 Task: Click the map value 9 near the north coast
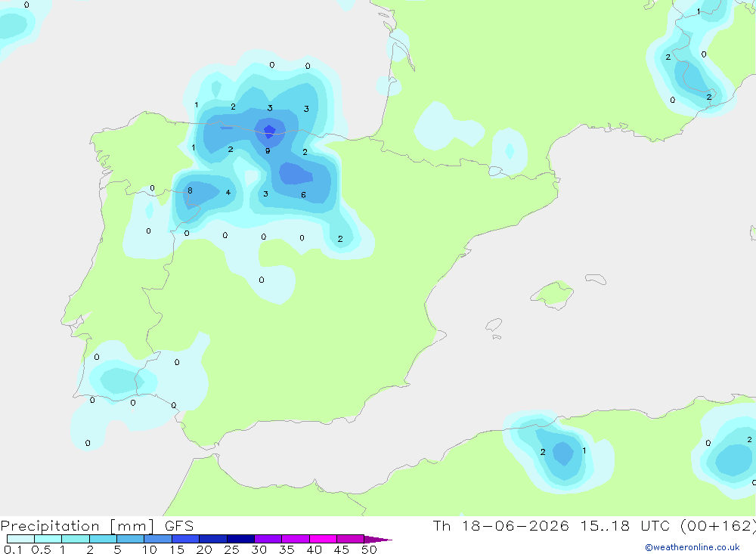pyautogui.click(x=268, y=151)
